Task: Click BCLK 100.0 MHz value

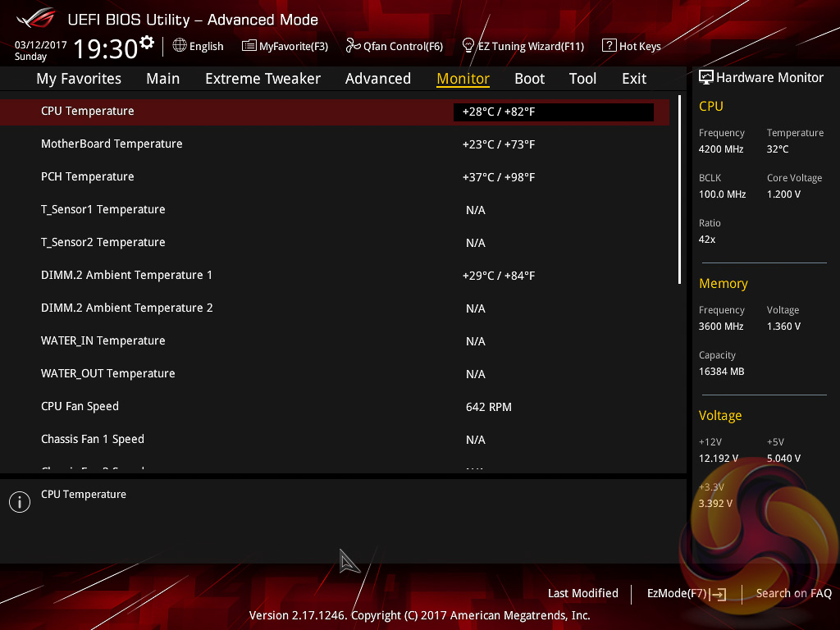Action: click(x=722, y=194)
